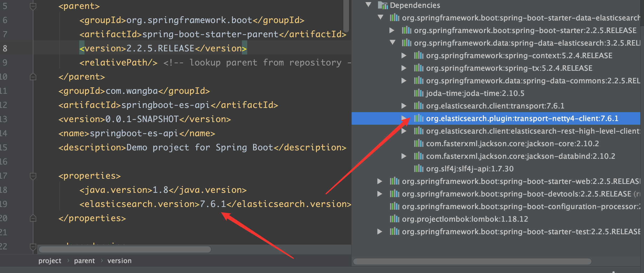Viewport: 644px width, 273px height.
Task: Toggle fold marker at closing properties tag
Action: click(x=33, y=218)
